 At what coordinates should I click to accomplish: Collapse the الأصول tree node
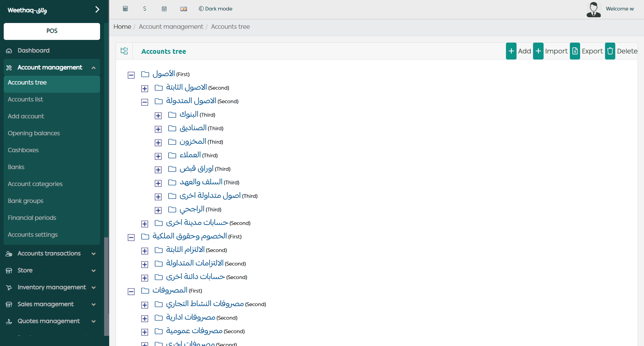tap(131, 75)
